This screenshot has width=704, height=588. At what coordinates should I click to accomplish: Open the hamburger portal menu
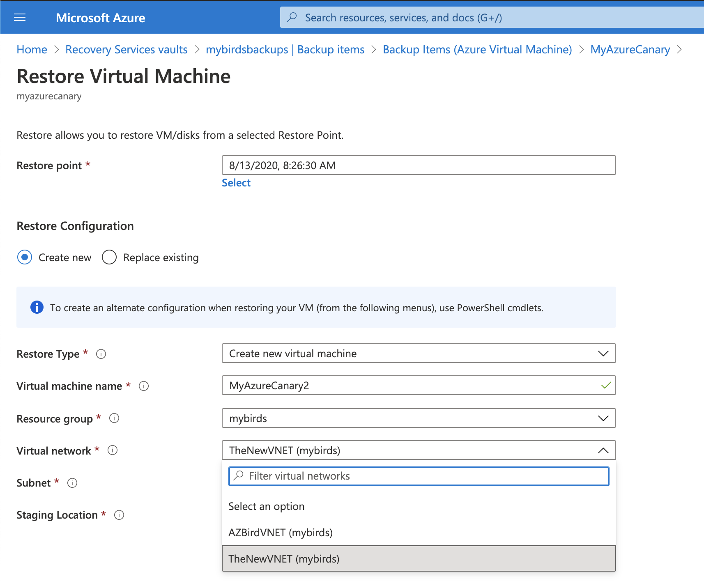coord(20,17)
